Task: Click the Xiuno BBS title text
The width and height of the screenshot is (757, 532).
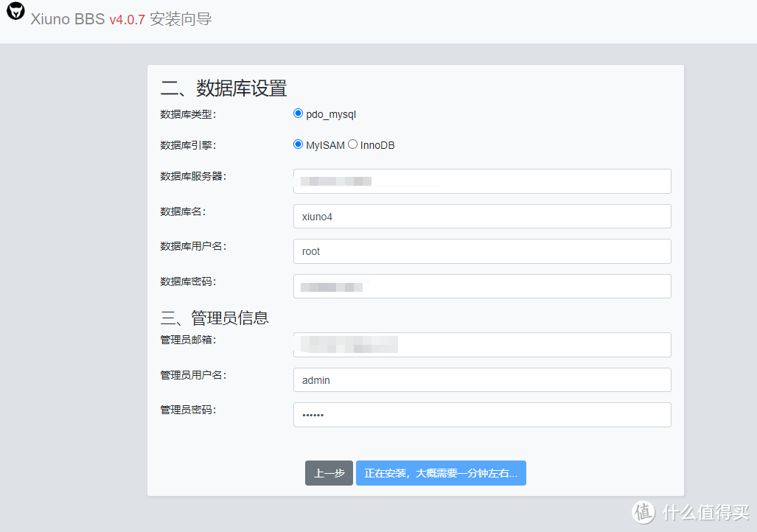Action: point(67,18)
